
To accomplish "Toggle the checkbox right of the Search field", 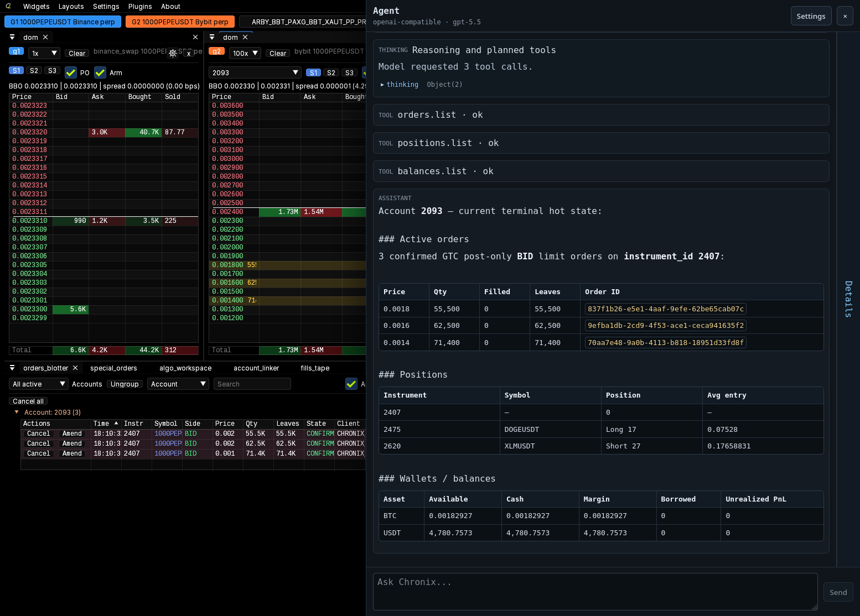I will pos(351,384).
